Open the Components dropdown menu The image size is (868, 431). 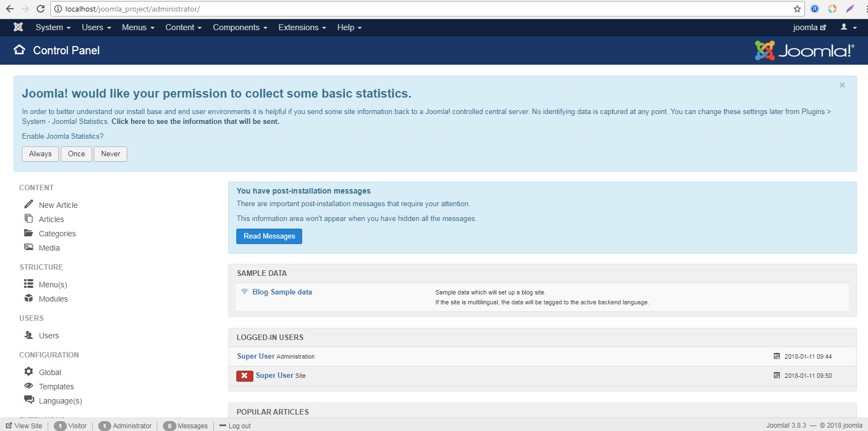(x=240, y=27)
